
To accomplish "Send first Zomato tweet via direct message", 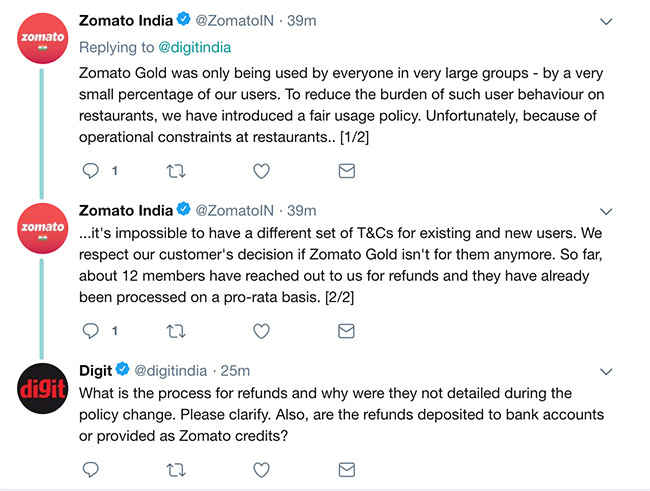I will click(347, 171).
